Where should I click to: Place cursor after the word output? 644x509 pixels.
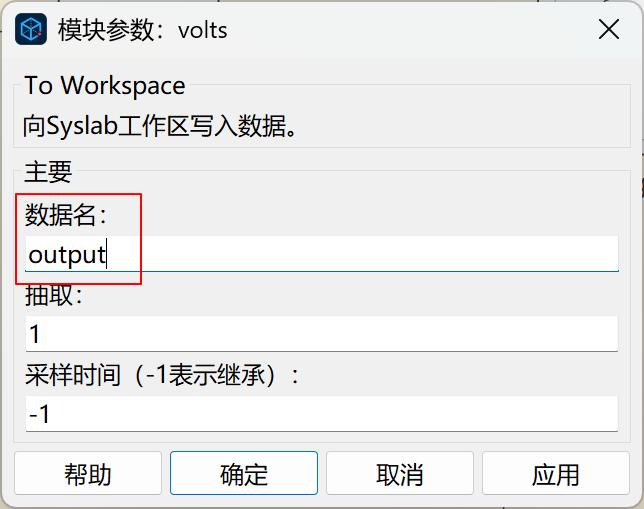(106, 254)
